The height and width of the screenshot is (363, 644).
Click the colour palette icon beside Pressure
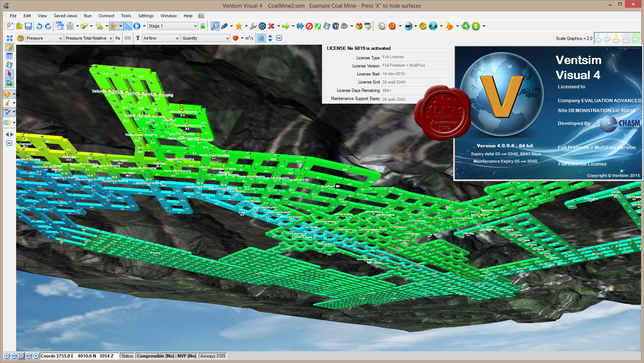(x=21, y=38)
